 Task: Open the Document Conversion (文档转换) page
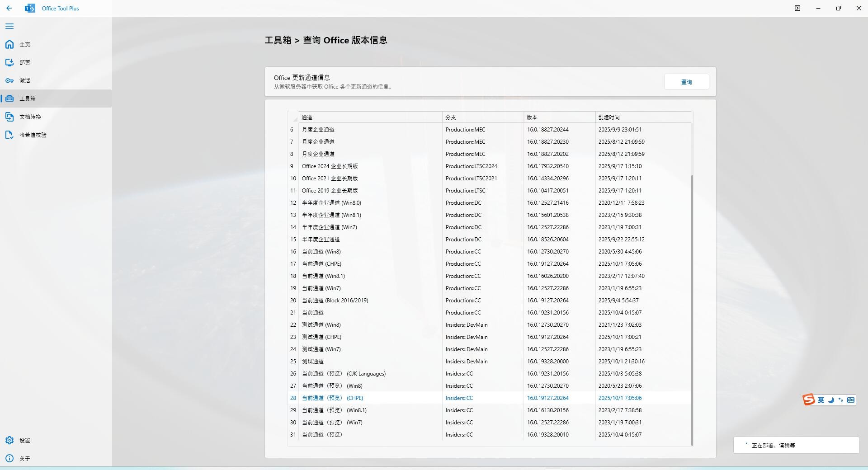click(x=30, y=117)
